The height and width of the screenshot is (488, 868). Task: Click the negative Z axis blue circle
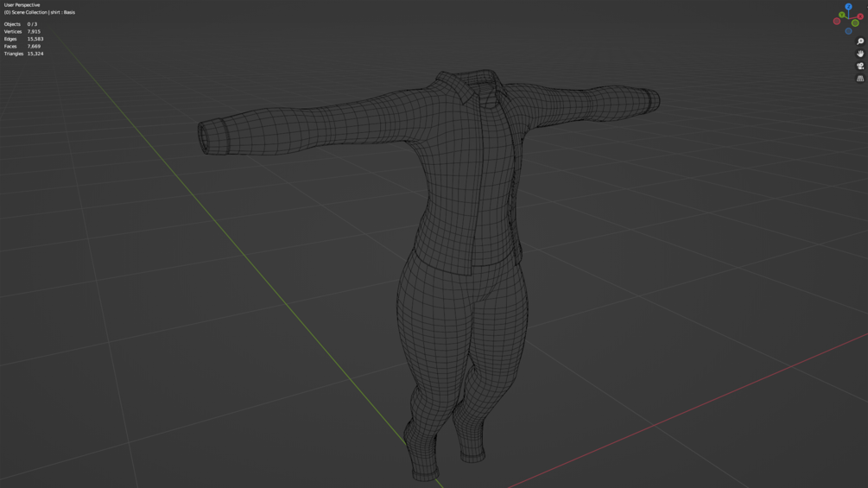(849, 31)
